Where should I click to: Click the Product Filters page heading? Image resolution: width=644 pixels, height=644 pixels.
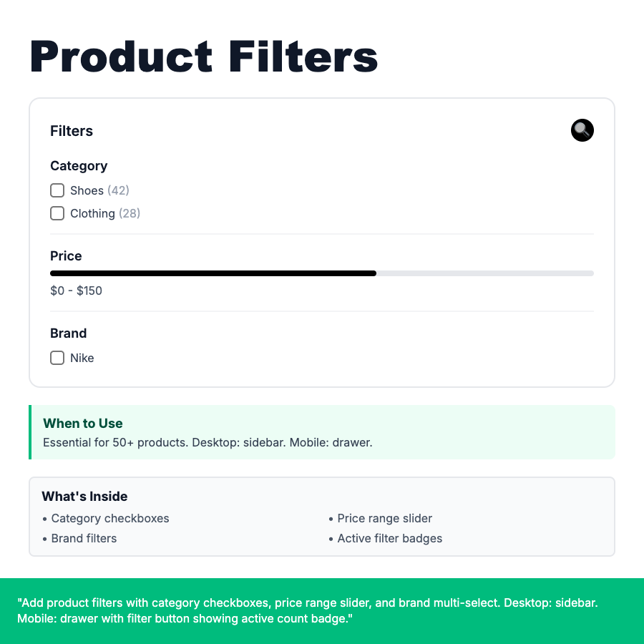pos(203,56)
